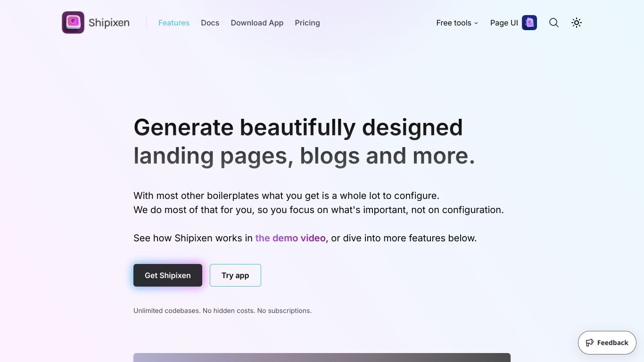This screenshot has height=362, width=644.
Task: Click the Free tools chevron arrow
Action: tap(476, 23)
